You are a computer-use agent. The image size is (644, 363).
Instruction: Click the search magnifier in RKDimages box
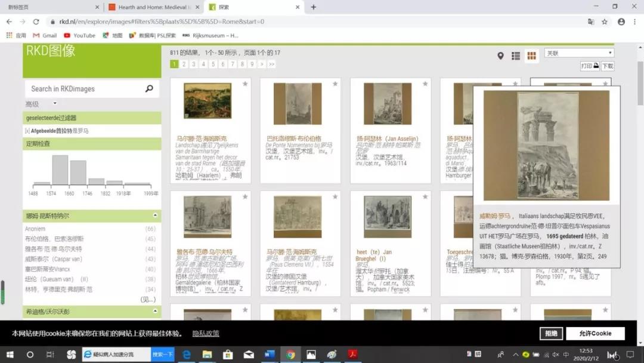click(149, 89)
